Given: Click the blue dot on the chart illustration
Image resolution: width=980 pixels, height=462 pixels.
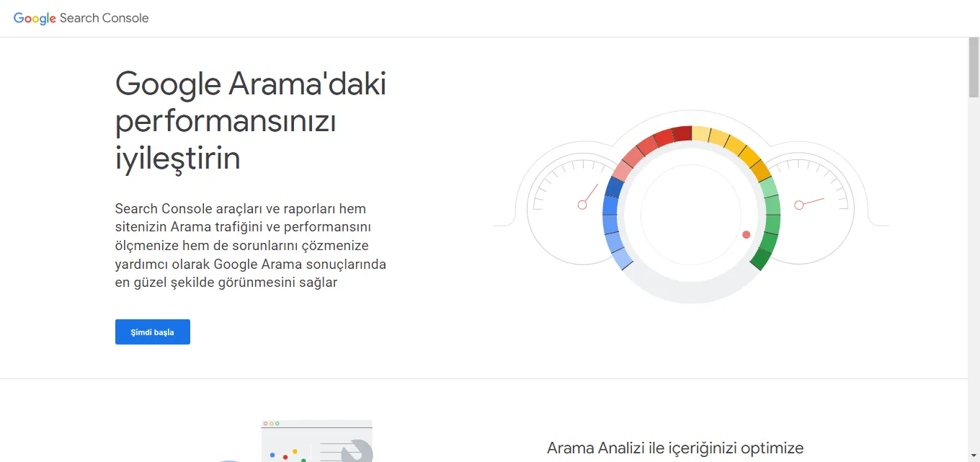Looking at the screenshot, I should [272, 455].
